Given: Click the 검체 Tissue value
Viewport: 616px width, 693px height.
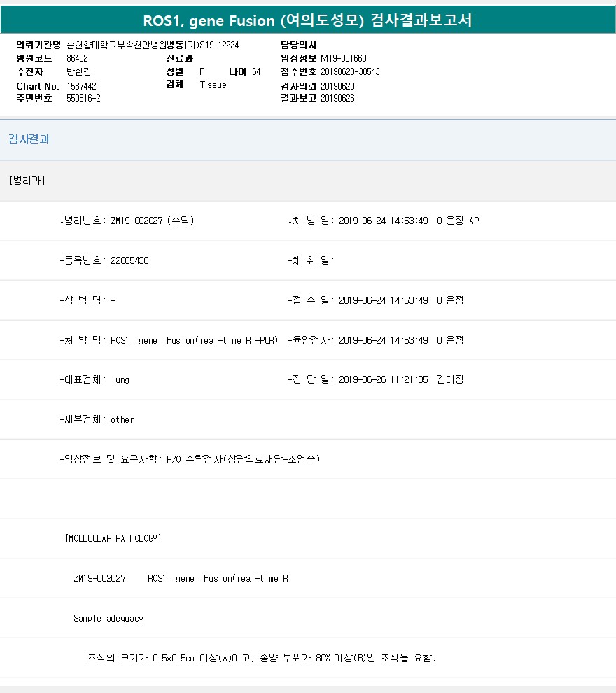Looking at the screenshot, I should tap(213, 85).
